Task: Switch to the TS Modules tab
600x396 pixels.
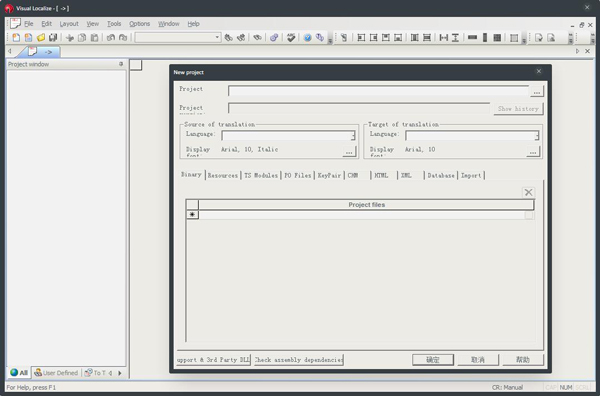Action: (261, 176)
